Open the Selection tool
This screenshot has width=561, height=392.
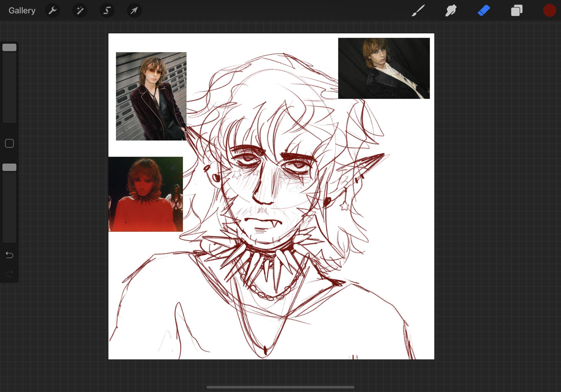click(107, 10)
